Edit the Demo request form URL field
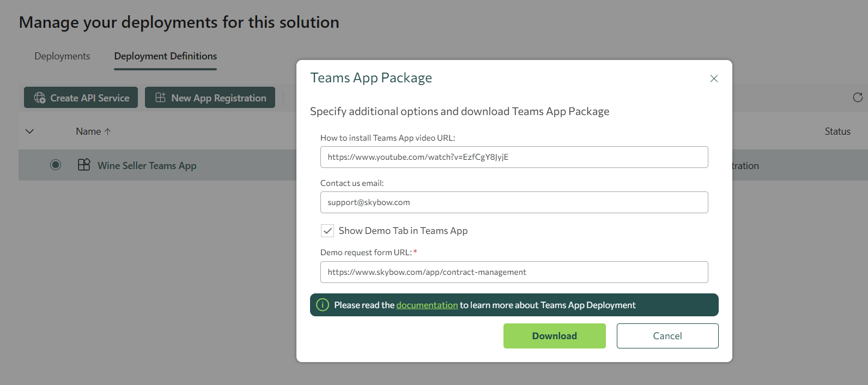 click(x=514, y=272)
